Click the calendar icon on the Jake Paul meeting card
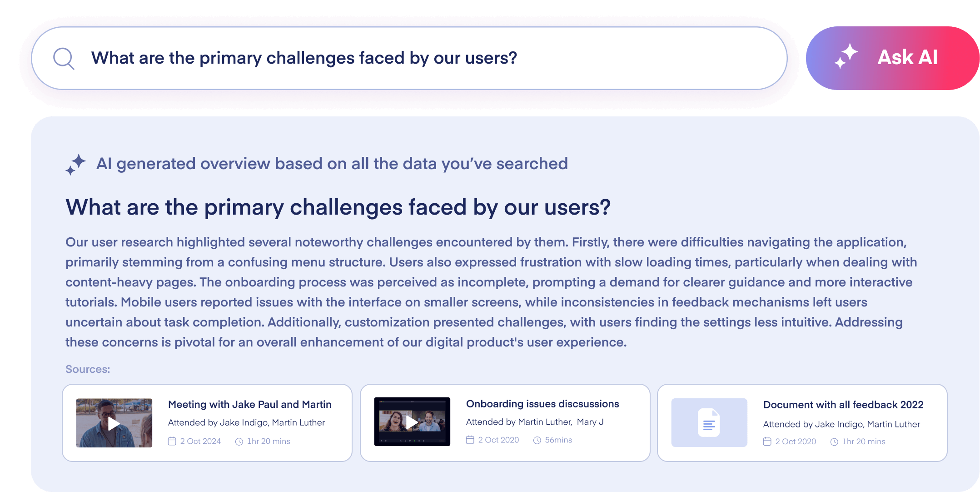This screenshot has height=492, width=980. point(172,441)
